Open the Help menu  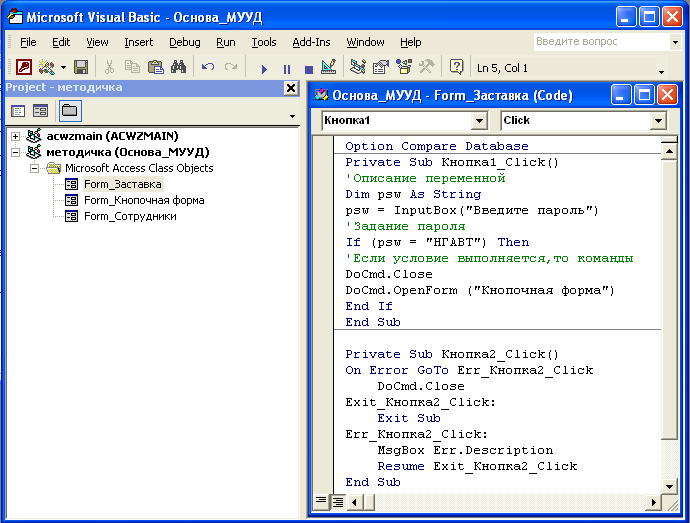[411, 42]
